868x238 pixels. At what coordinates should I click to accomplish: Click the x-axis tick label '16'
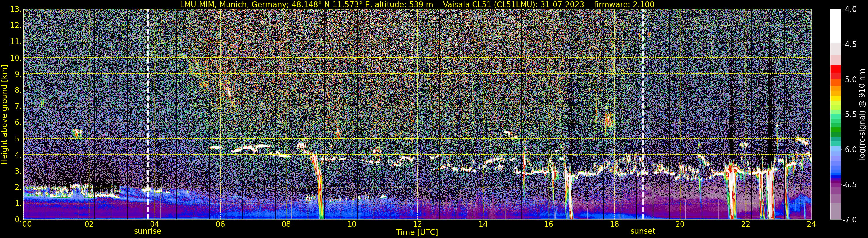548,224
